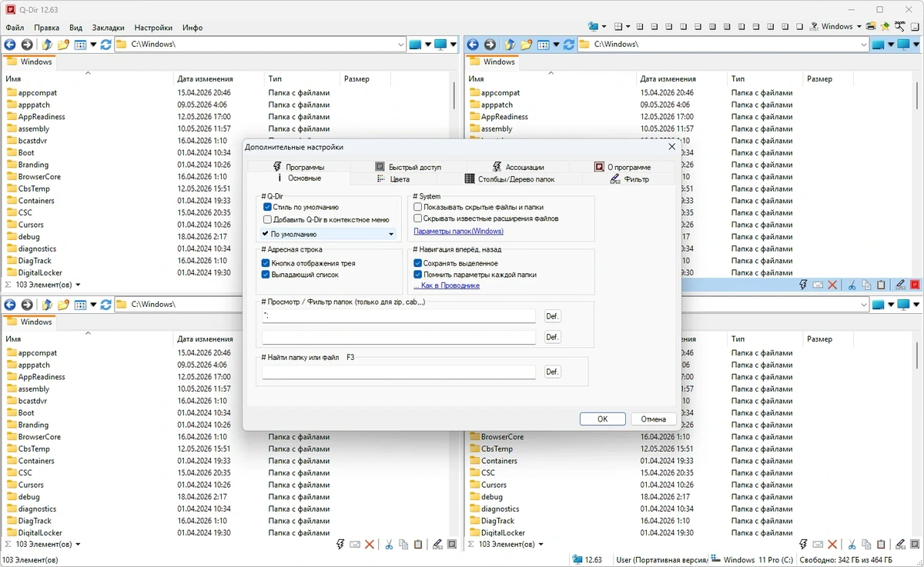Expand '103 Элемент(ов)' dropdown in top-left pane
Viewport: 924px width, 567px height.
78,285
